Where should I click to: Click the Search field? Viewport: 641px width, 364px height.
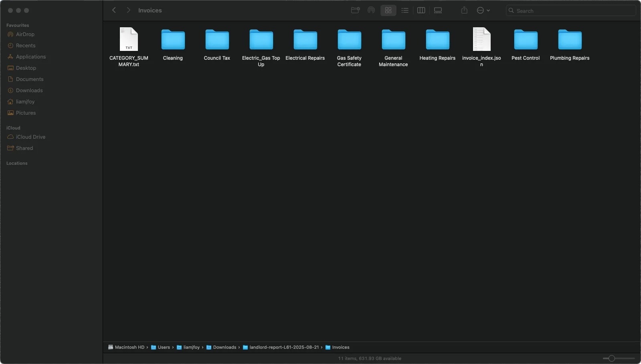571,10
